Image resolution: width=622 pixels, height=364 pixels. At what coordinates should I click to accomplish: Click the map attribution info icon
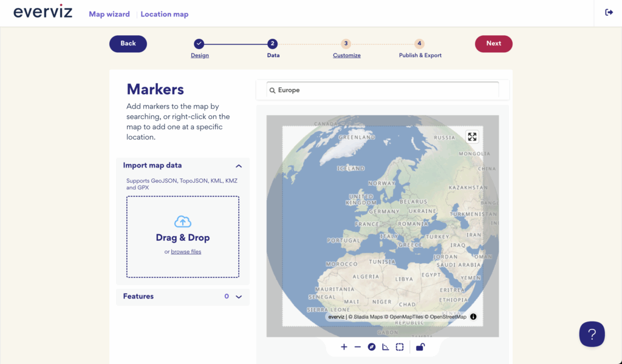tap(473, 316)
